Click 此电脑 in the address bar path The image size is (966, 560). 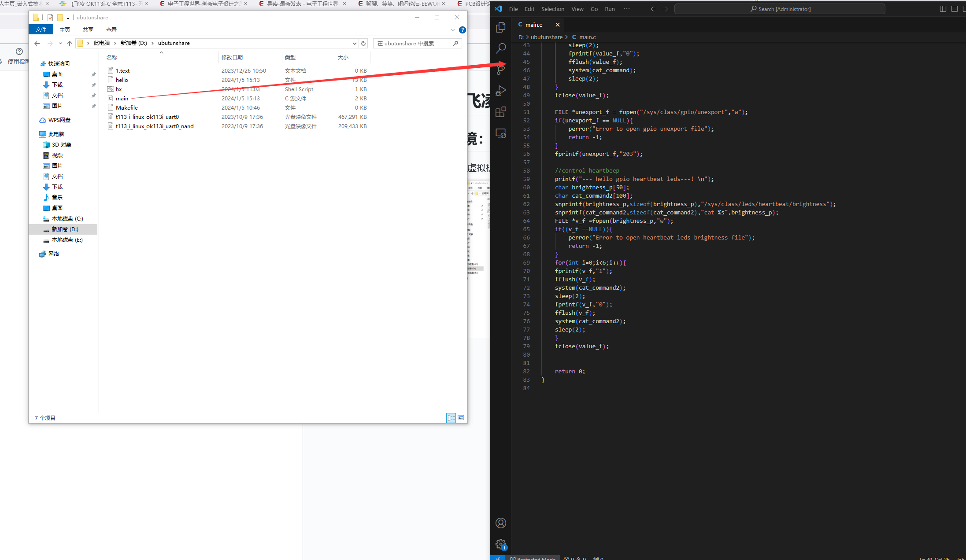click(102, 43)
